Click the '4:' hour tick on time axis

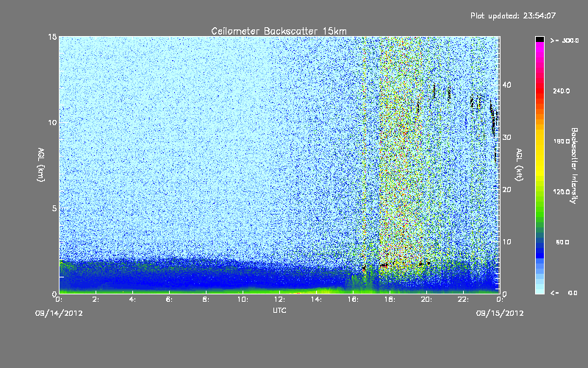coord(132,300)
